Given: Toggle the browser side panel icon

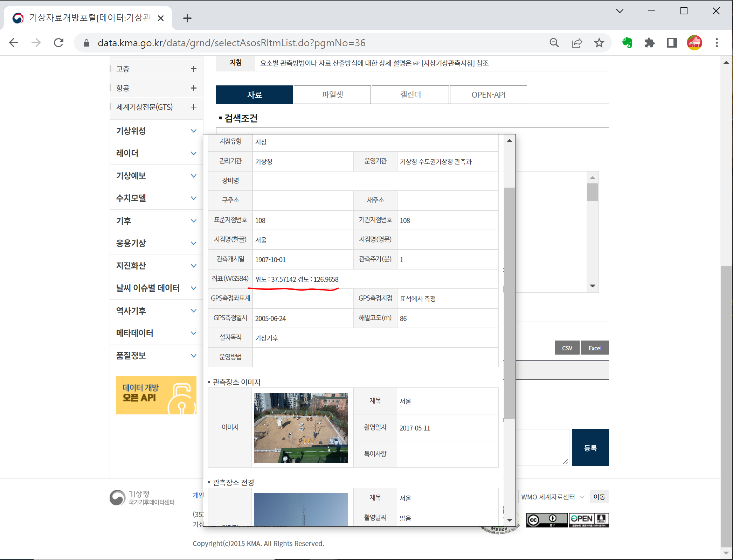Looking at the screenshot, I should click(672, 43).
